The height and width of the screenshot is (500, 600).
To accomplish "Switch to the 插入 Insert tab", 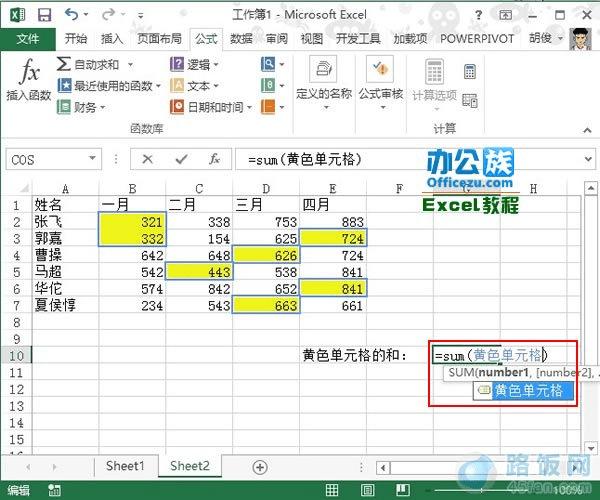I will (112, 39).
